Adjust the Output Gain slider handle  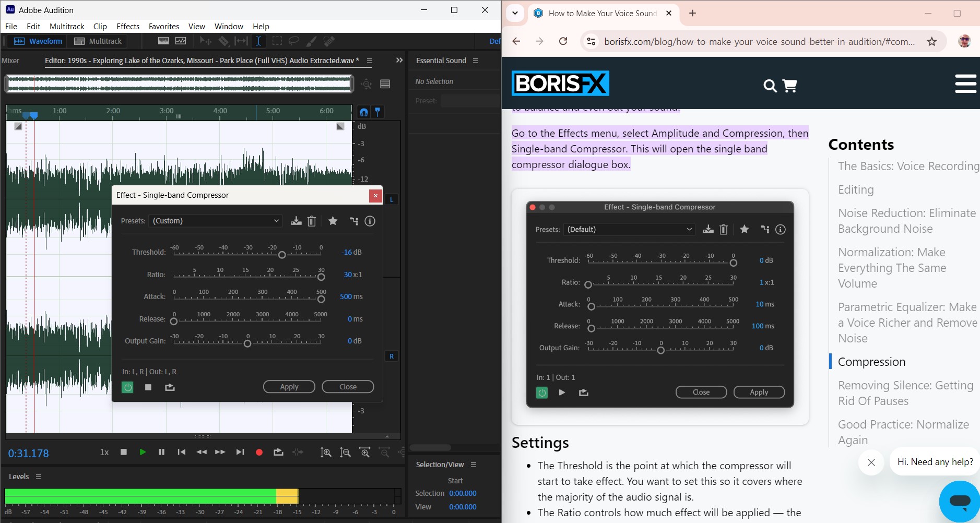point(247,343)
